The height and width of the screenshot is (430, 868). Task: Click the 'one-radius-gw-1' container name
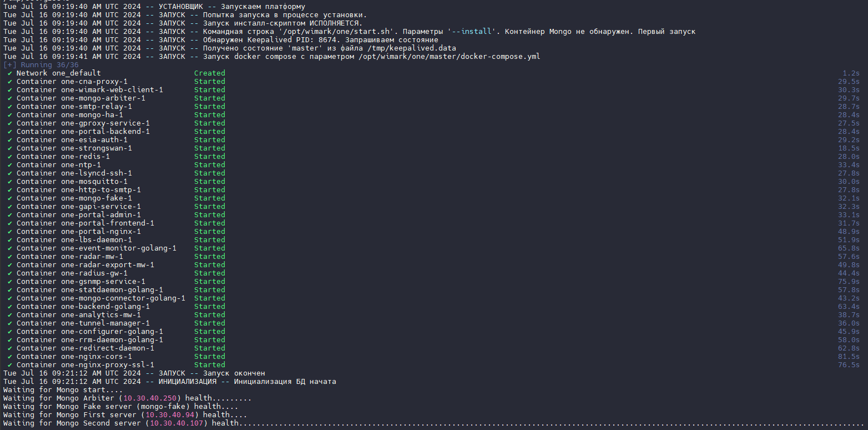pyautogui.click(x=94, y=273)
